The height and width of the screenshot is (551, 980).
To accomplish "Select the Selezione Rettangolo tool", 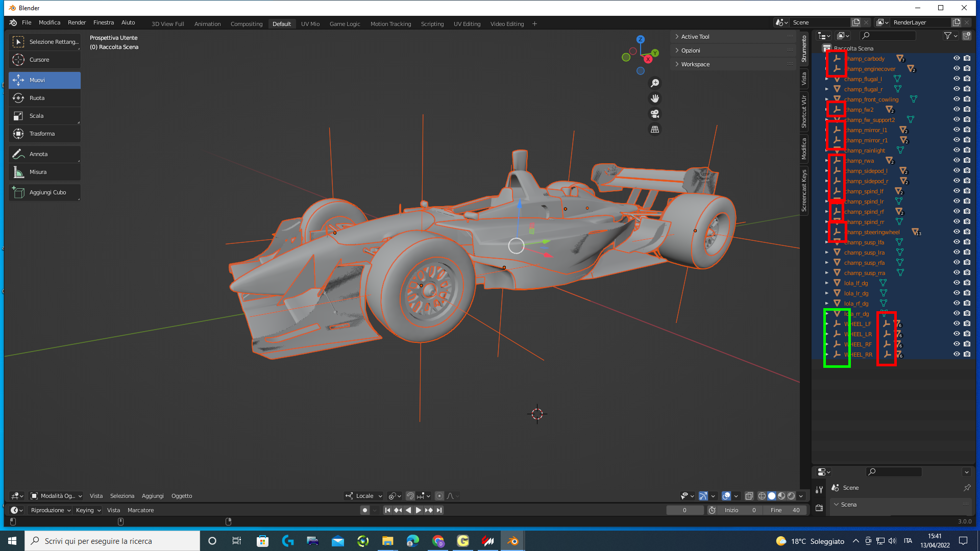I will (44, 42).
